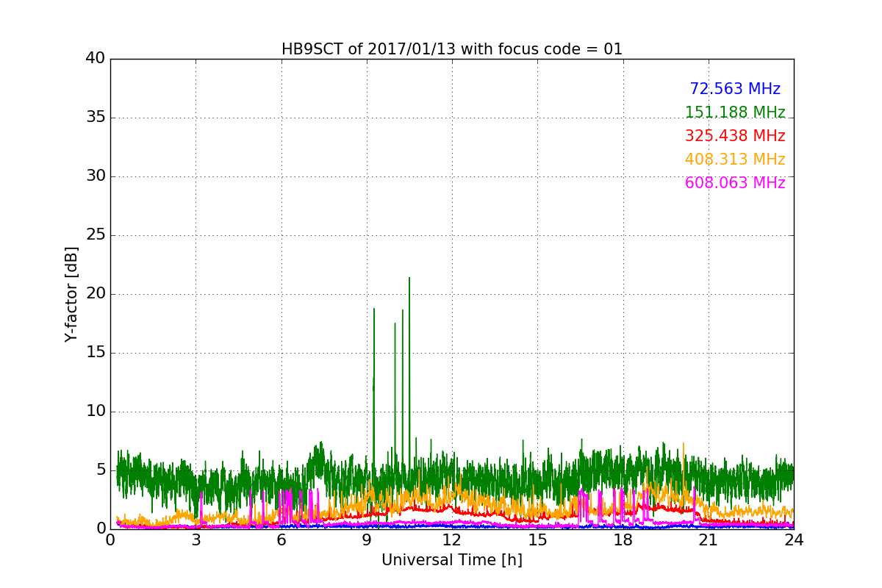Select the 408.313 MHz legend label

click(x=735, y=159)
